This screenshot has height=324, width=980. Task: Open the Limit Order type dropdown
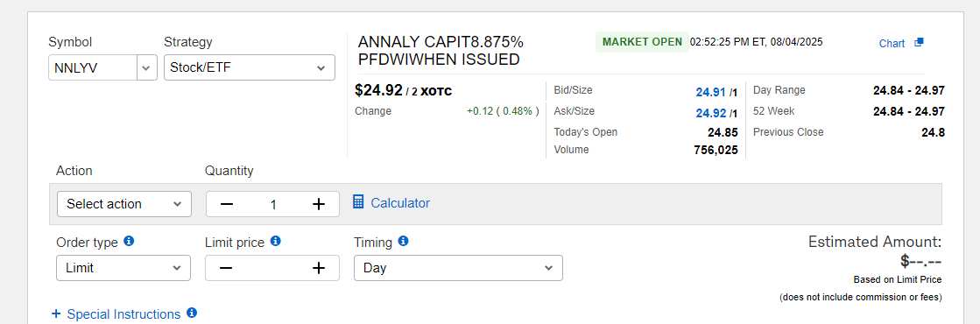coord(123,268)
